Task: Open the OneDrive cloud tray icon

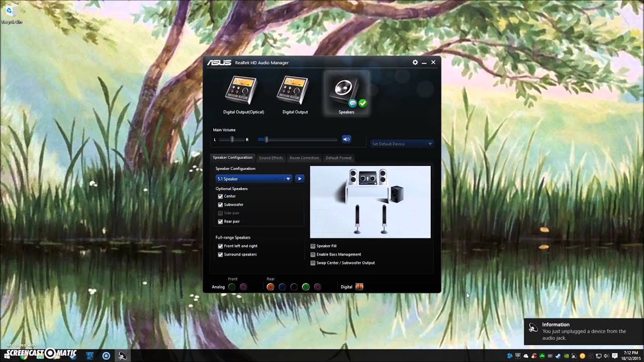Action: click(526, 356)
